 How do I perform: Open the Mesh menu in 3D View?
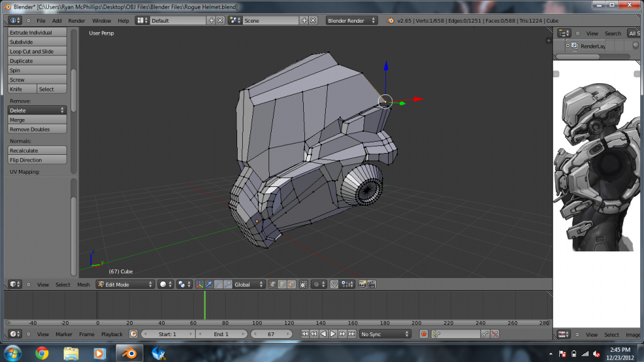pos(84,285)
